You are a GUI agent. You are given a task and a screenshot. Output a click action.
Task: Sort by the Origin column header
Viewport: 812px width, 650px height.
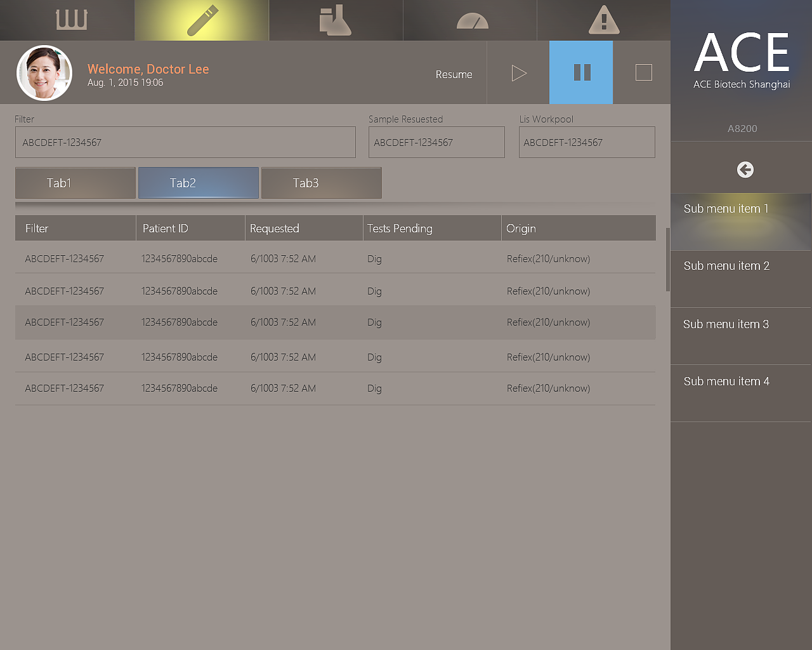[x=579, y=228]
